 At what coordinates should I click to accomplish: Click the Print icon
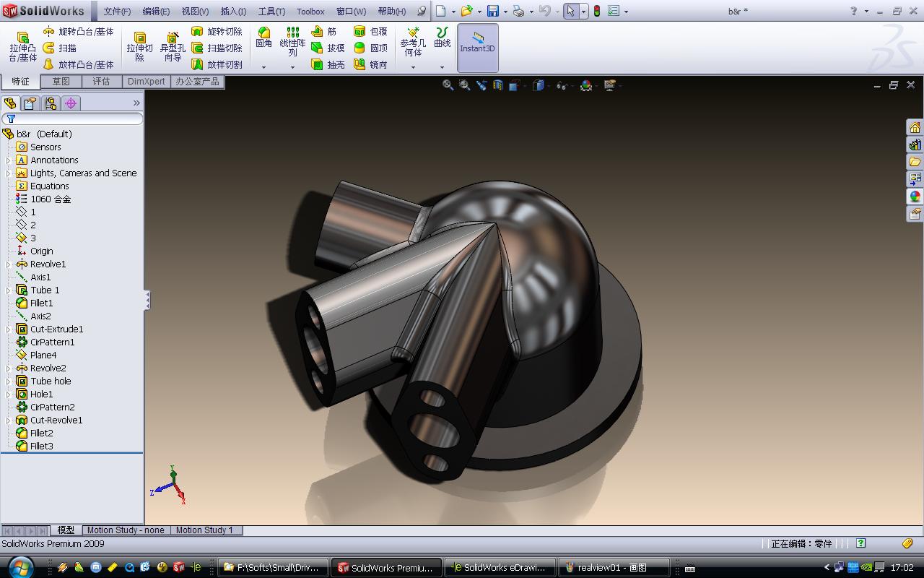pos(518,11)
